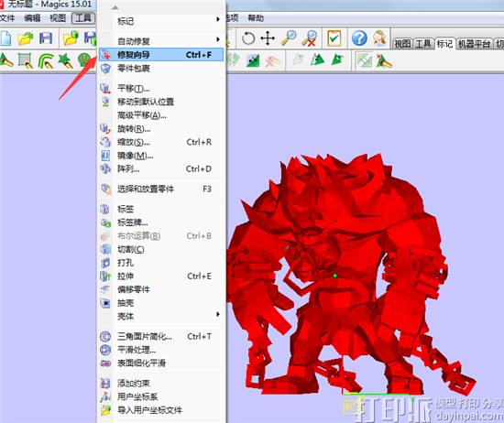This screenshot has width=504, height=423.
Task: Choose 修复向导 Ctrl+F menu item
Action: tap(160, 55)
